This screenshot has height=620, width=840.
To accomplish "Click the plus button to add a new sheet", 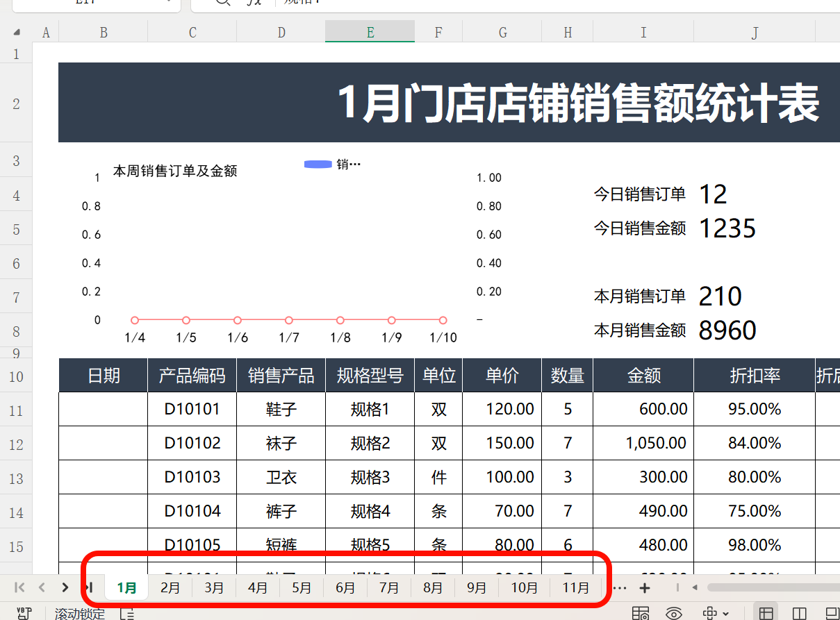I will click(x=643, y=587).
